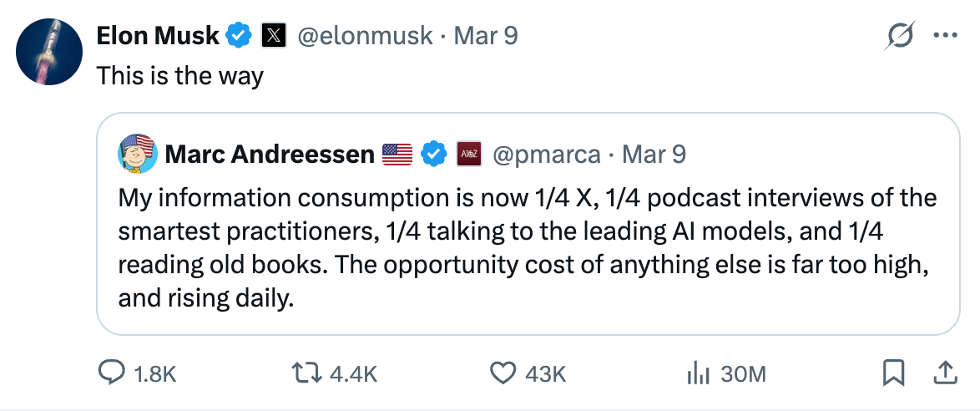Image resolution: width=980 pixels, height=411 pixels.
Task: Visit the @pmarca handle
Action: [x=547, y=154]
